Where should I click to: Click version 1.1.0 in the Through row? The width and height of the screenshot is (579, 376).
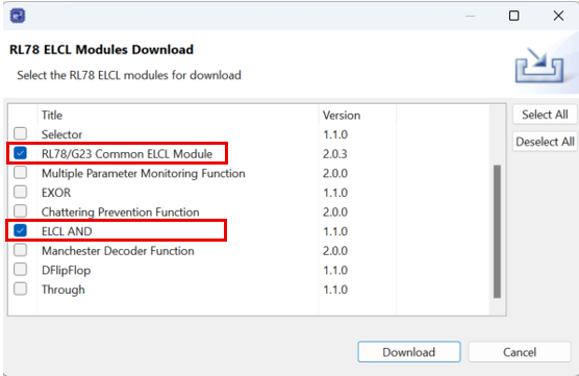coord(335,290)
